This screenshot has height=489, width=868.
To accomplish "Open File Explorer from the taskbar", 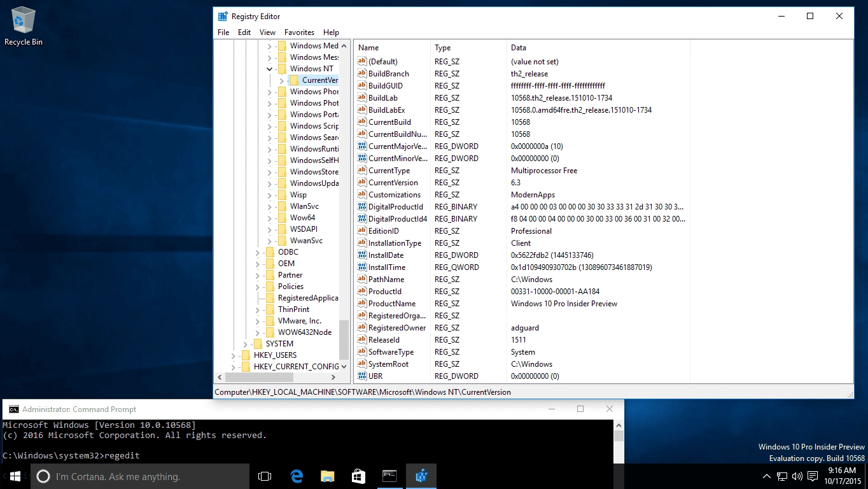I will point(327,476).
